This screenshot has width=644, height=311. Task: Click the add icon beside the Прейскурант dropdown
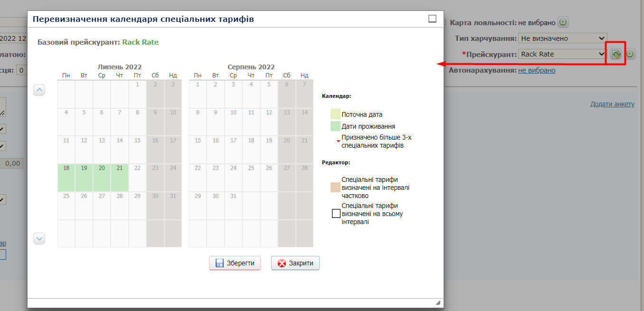coord(630,54)
